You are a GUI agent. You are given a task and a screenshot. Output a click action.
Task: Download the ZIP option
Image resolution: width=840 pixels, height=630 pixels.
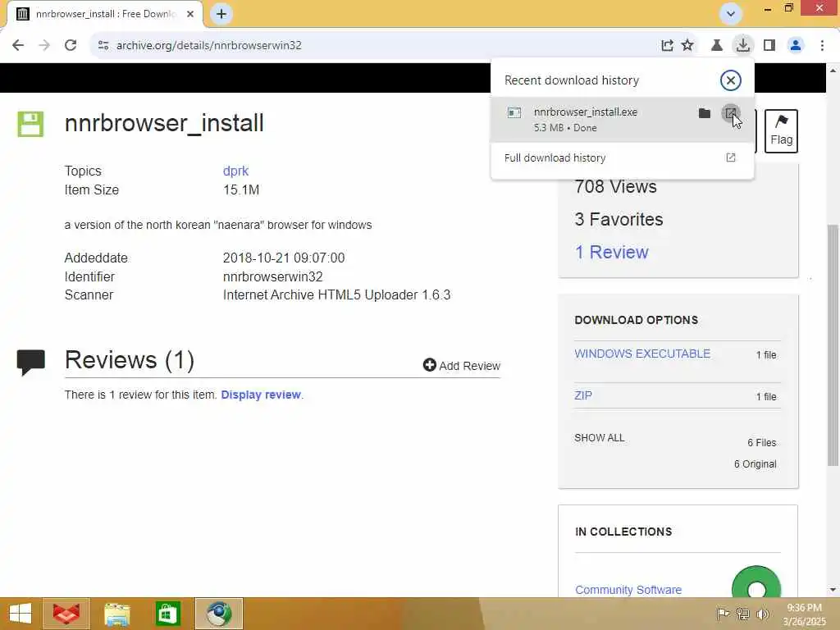(x=583, y=395)
